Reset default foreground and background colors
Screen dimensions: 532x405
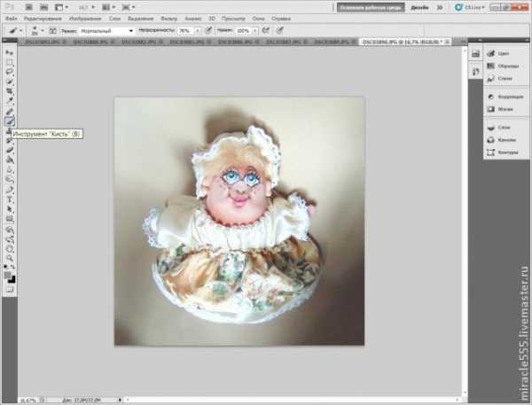pyautogui.click(x=6, y=267)
